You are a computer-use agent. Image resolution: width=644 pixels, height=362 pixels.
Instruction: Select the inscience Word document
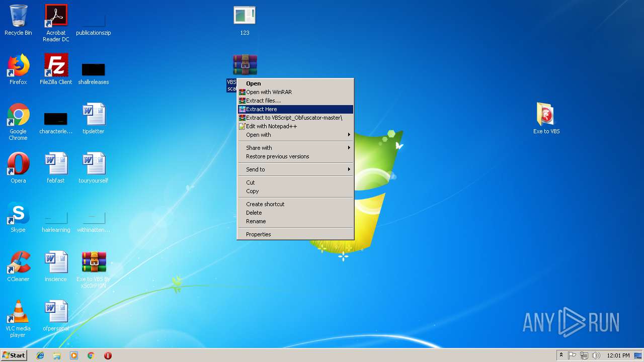(x=56, y=266)
